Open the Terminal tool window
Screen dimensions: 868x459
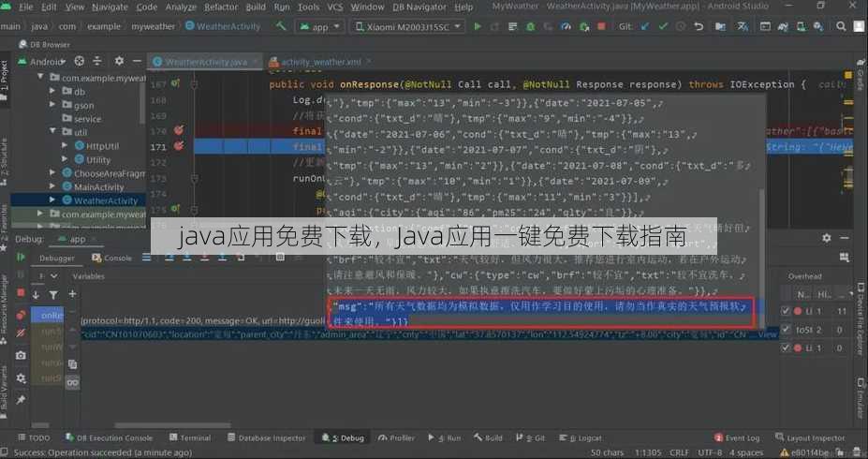click(190, 437)
